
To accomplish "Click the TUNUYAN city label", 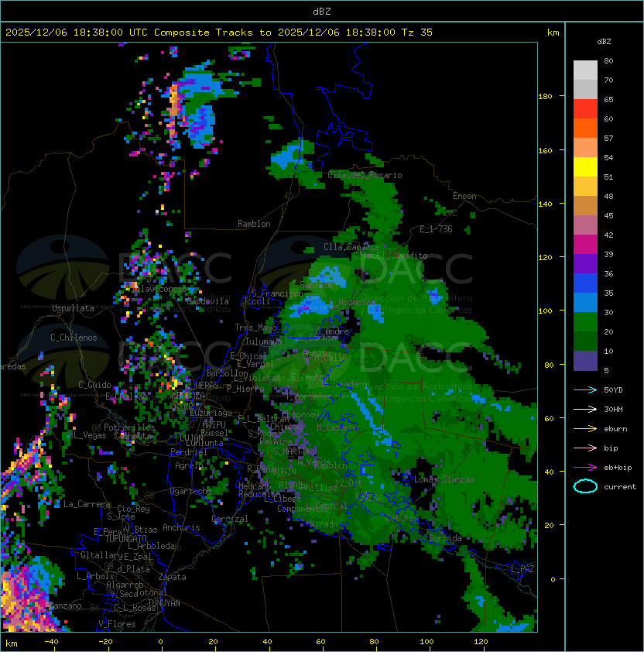I will (164, 603).
